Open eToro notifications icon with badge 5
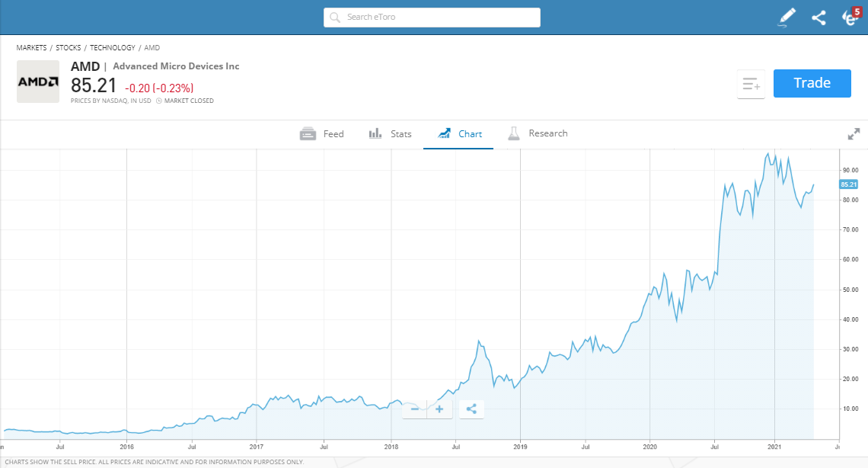The width and height of the screenshot is (868, 468). [x=851, y=17]
